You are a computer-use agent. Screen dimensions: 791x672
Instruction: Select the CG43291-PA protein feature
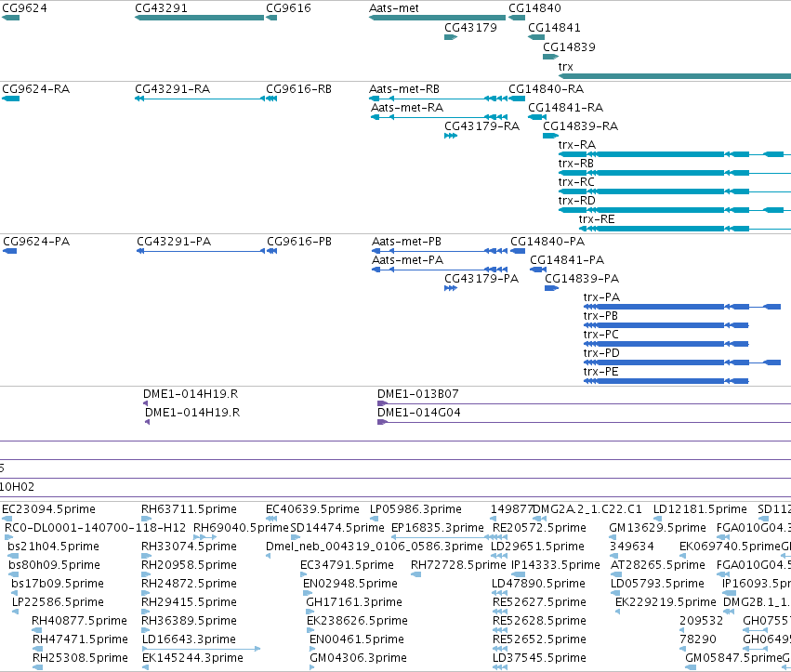201,251
